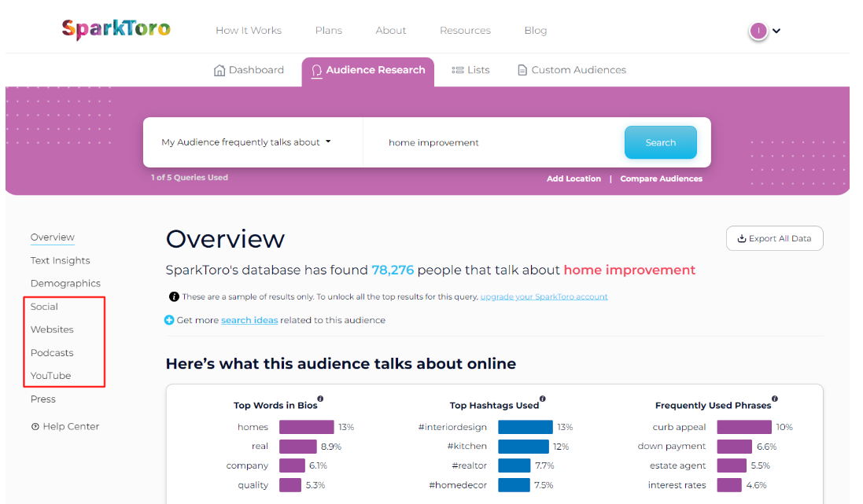Switch to the Lists tab
Image resolution: width=863 pixels, height=504 pixels.
(x=470, y=70)
